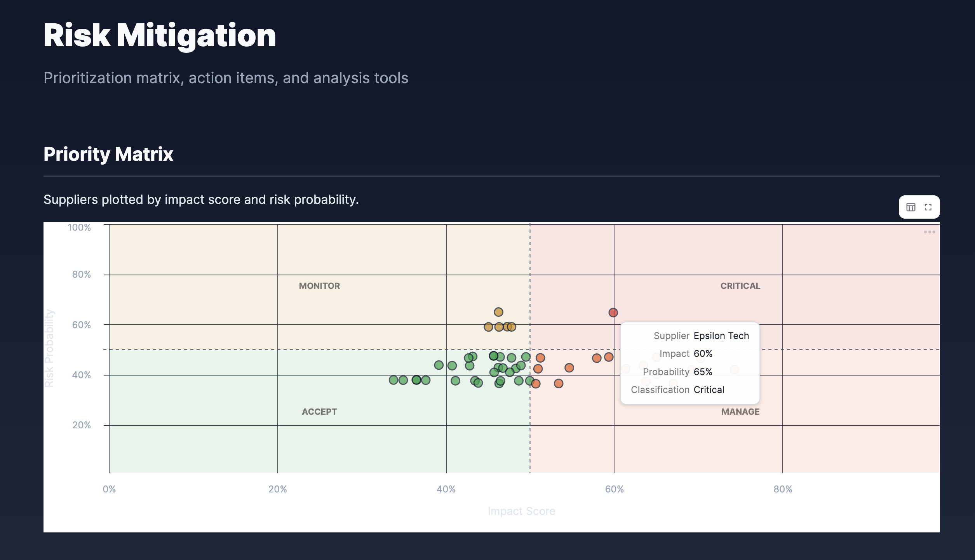
Task: Click the 60% x-axis tick label
Action: click(x=615, y=489)
